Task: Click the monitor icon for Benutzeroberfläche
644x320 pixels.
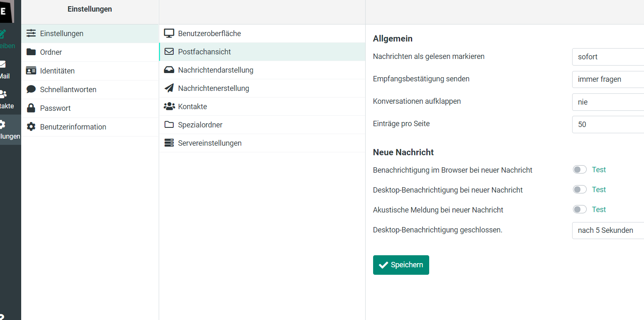Action: [x=169, y=33]
